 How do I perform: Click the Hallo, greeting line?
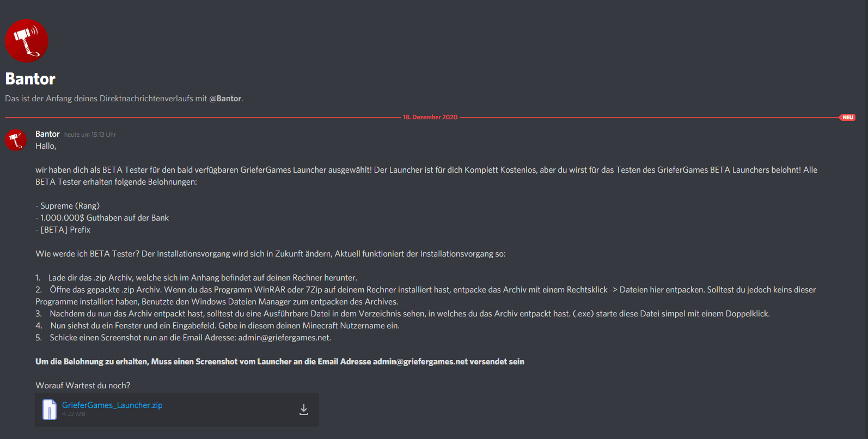pos(46,146)
